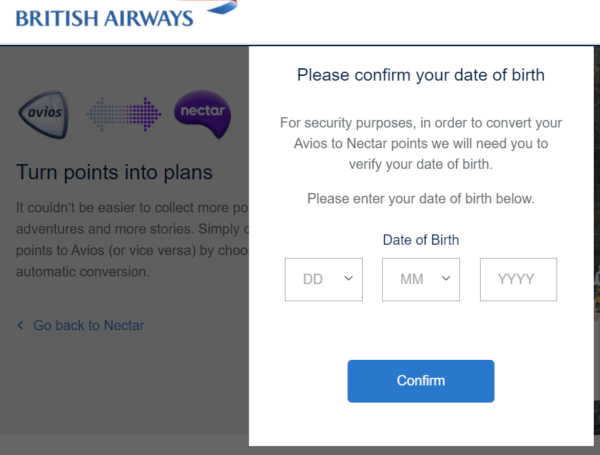Click the arrow in the MM field
Screen dimensions: 600x455
point(445,279)
